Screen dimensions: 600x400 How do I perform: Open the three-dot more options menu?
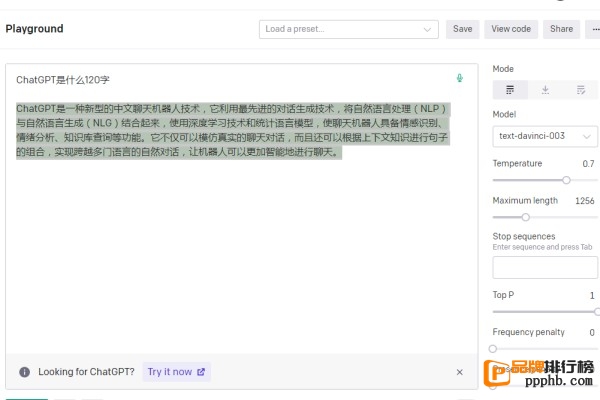[594, 29]
